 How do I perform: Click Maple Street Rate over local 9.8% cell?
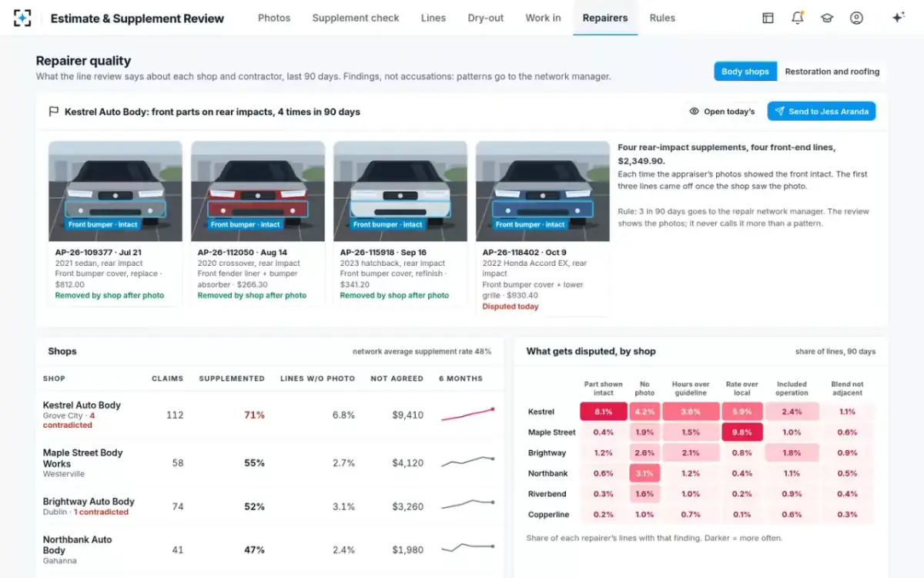(x=742, y=432)
